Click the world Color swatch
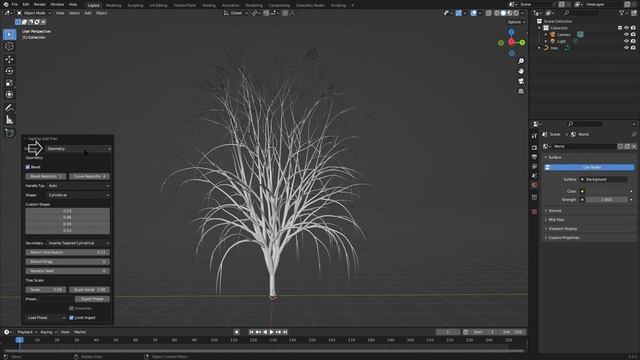640x360 pixels. [606, 191]
